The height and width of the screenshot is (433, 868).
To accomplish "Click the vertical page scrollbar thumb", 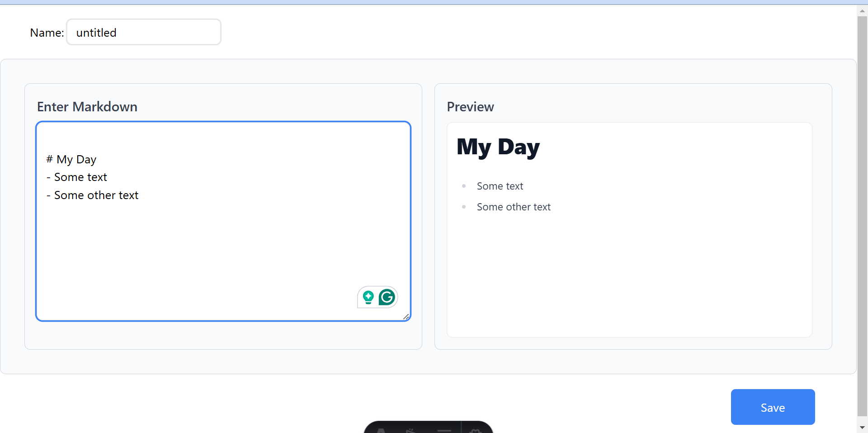I will [862, 213].
